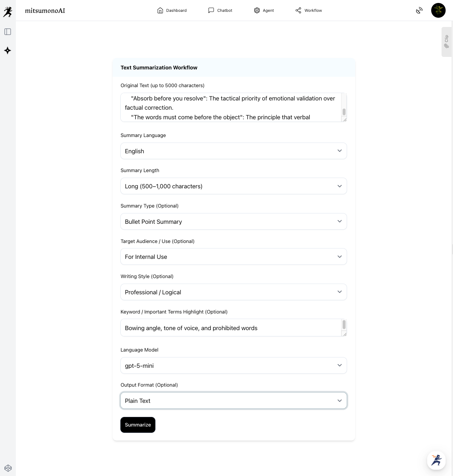Open the Workflow navigation item
Image resolution: width=453 pixels, height=476 pixels.
tap(309, 10)
